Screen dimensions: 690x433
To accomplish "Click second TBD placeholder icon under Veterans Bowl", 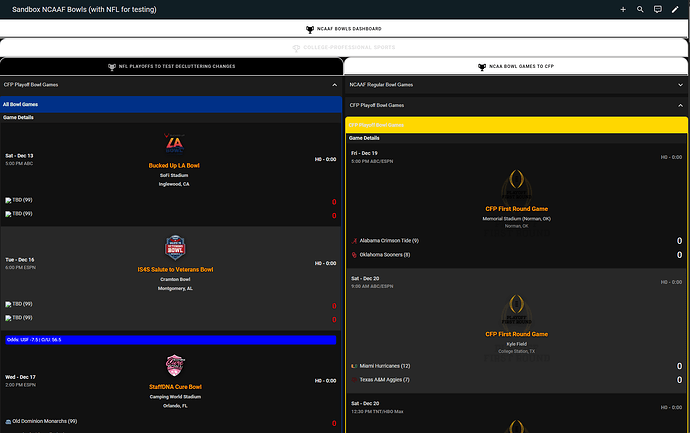I will coord(8,318).
